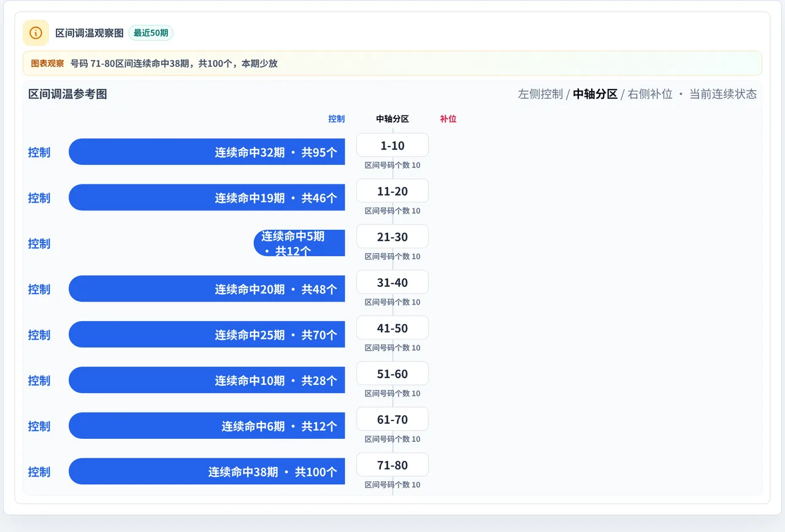Click the 61-70 range box
The height and width of the screenshot is (532, 785).
392,419
